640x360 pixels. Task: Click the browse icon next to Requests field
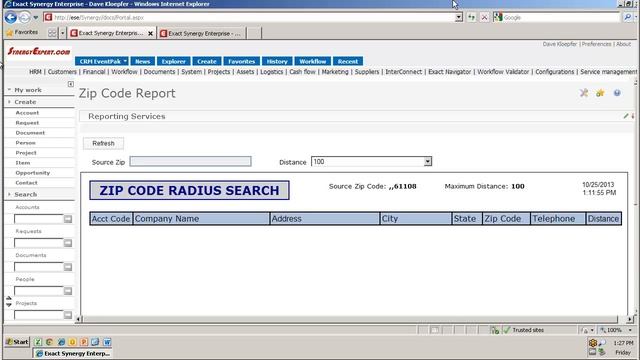click(68, 243)
